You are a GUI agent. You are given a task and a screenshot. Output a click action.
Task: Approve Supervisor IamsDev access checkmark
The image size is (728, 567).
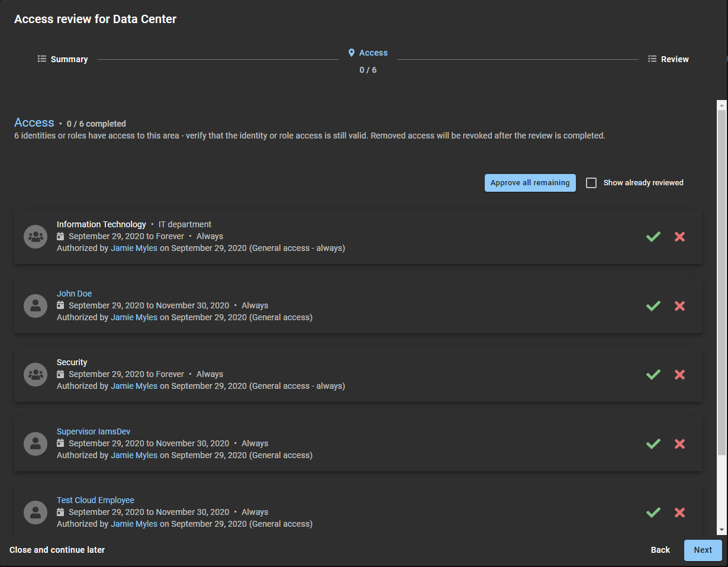653,444
